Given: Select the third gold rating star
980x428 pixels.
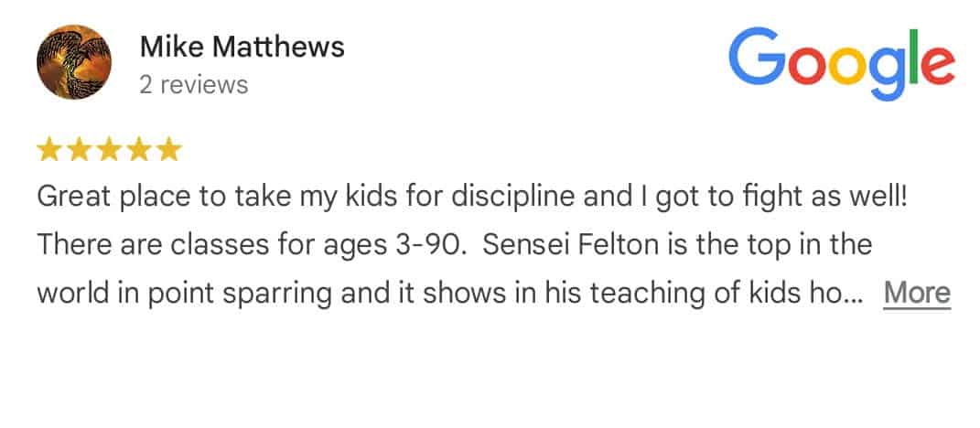Looking at the screenshot, I should (x=109, y=150).
